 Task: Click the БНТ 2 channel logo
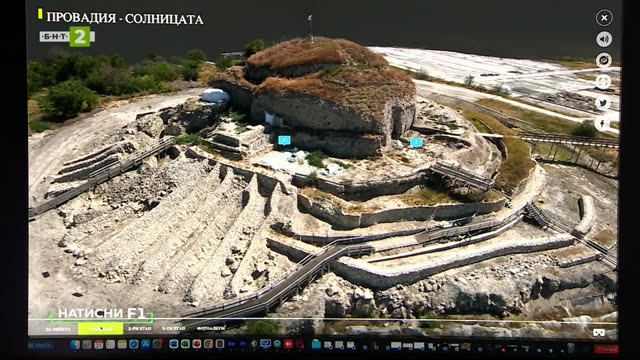point(67,37)
